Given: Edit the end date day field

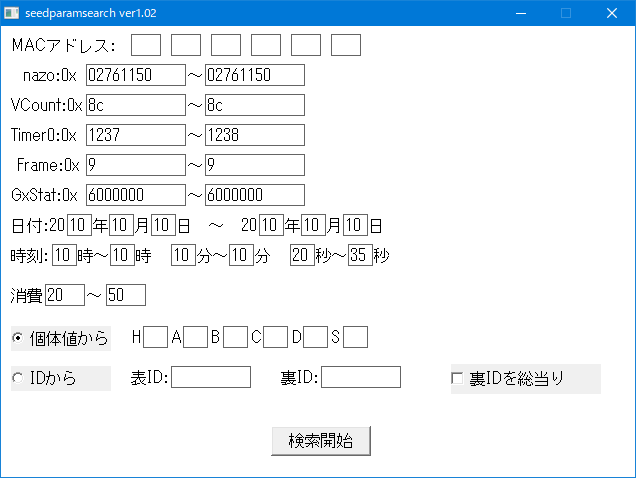Looking at the screenshot, I should pyautogui.click(x=355, y=225).
